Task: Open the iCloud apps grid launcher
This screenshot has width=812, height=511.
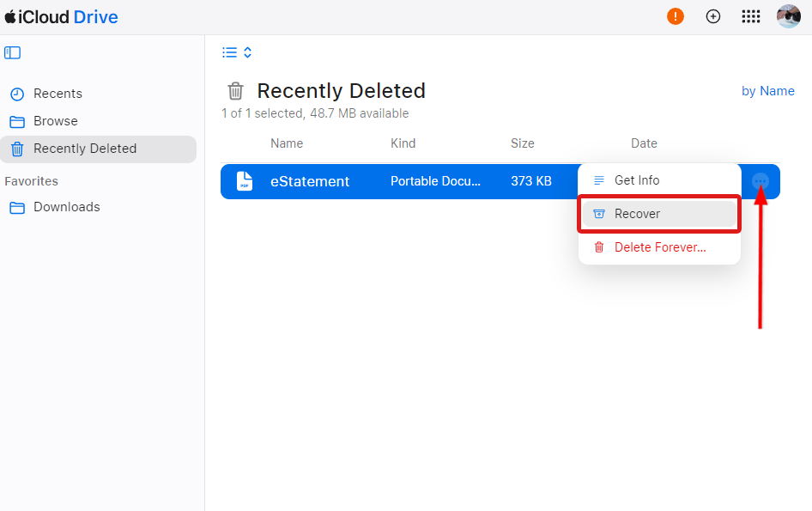Action: [751, 16]
